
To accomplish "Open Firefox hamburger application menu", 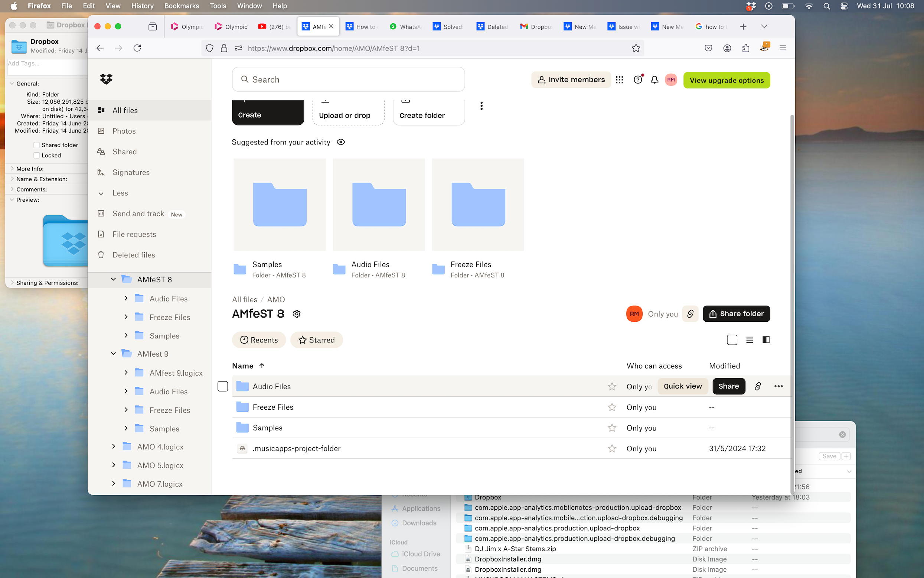I will point(783,48).
